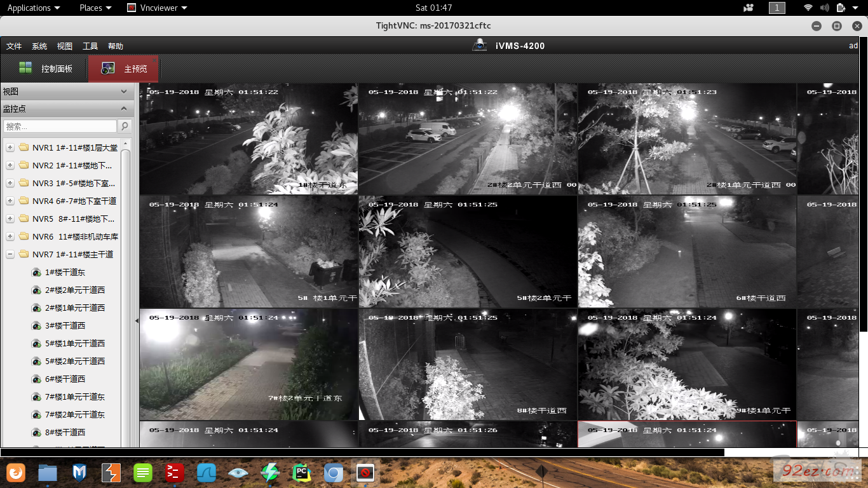The width and height of the screenshot is (868, 488).
Task: Click the camera search input field
Action: pyautogui.click(x=60, y=126)
